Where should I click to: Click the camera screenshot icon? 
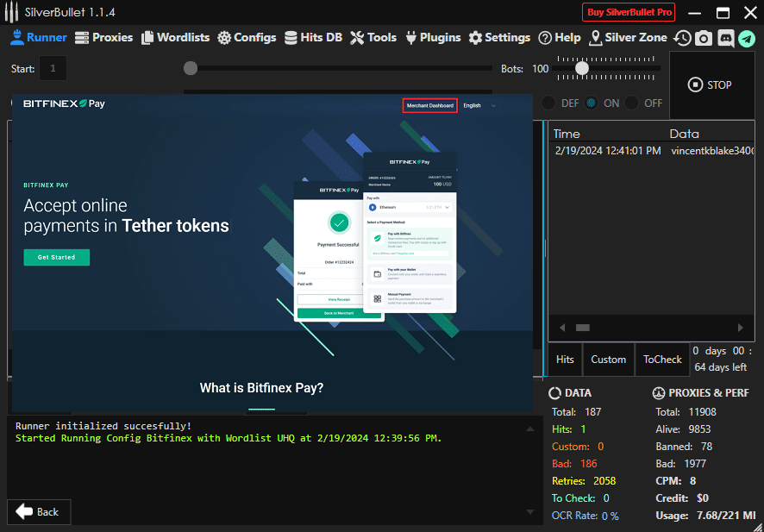704,38
